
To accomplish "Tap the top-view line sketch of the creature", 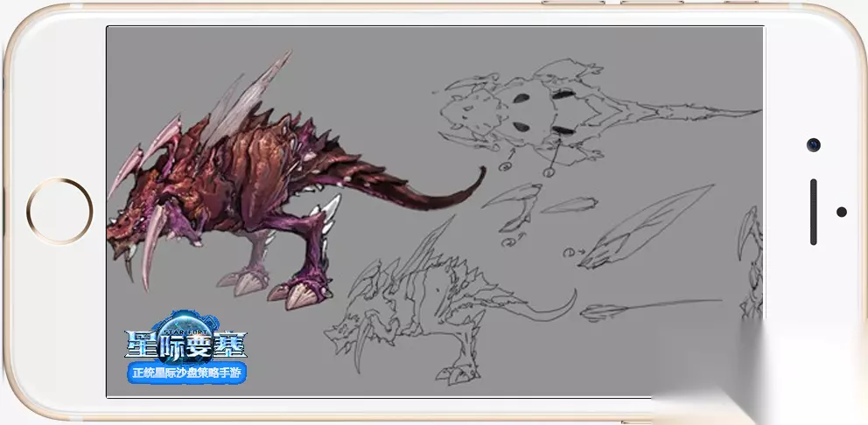I will [600, 114].
